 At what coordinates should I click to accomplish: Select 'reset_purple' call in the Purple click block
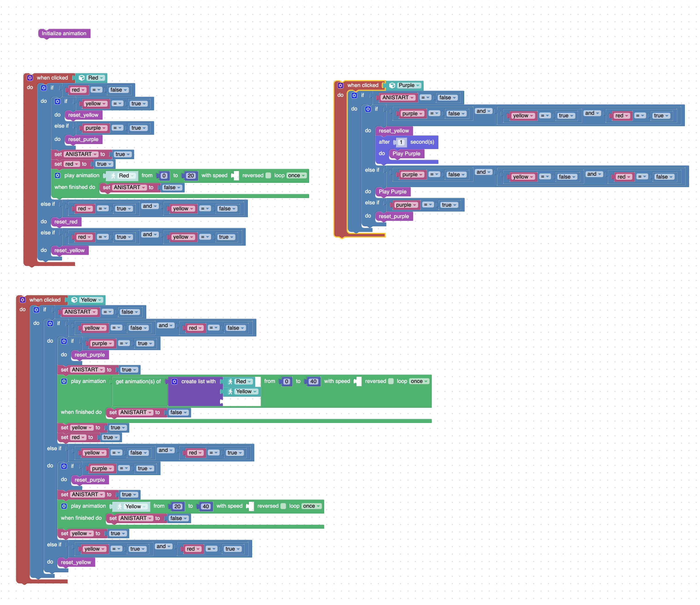coord(393,216)
